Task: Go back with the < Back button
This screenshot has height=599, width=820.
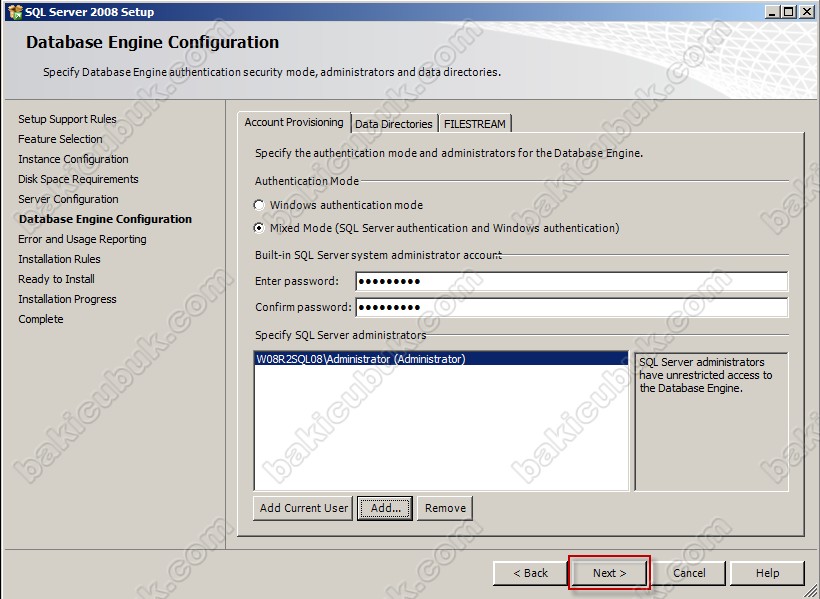Action: click(530, 573)
